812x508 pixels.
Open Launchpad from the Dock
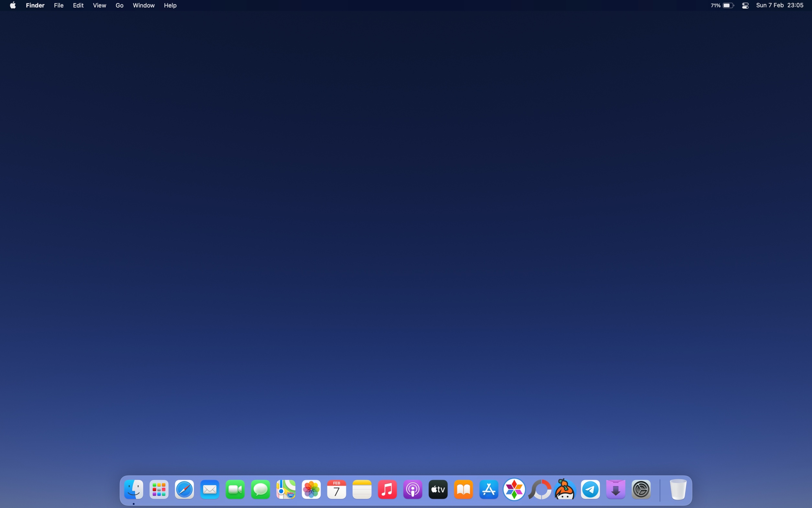(159, 490)
